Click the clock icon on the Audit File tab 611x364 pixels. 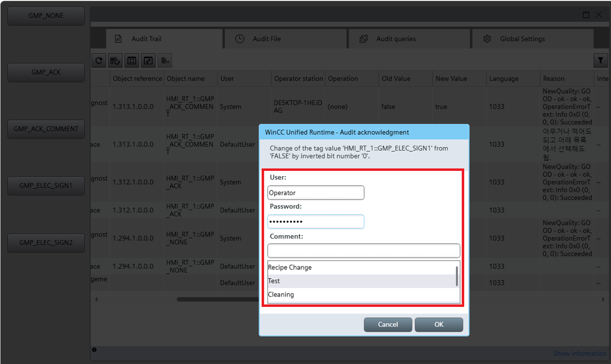(240, 39)
